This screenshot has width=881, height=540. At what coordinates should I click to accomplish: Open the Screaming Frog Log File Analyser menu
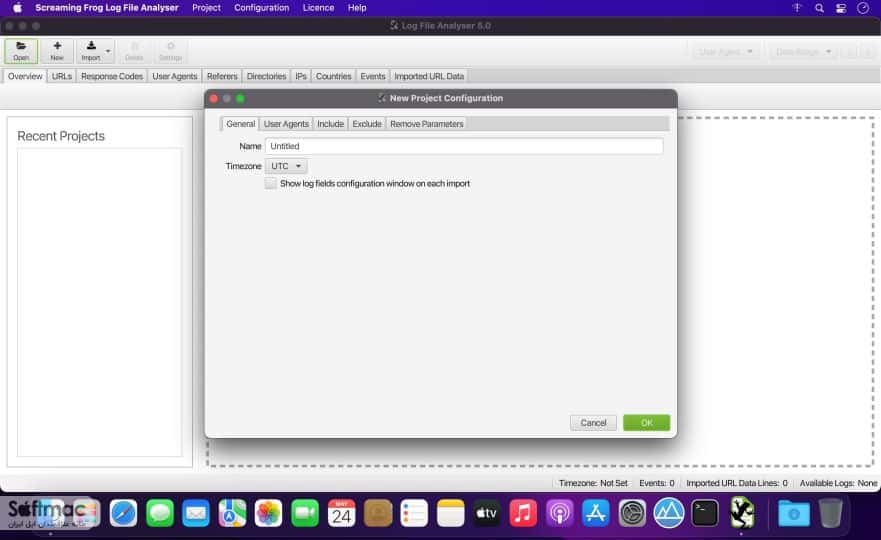(107, 8)
